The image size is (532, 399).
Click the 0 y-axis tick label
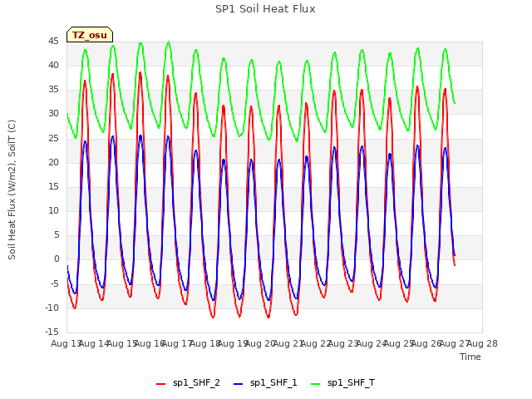[57, 259]
